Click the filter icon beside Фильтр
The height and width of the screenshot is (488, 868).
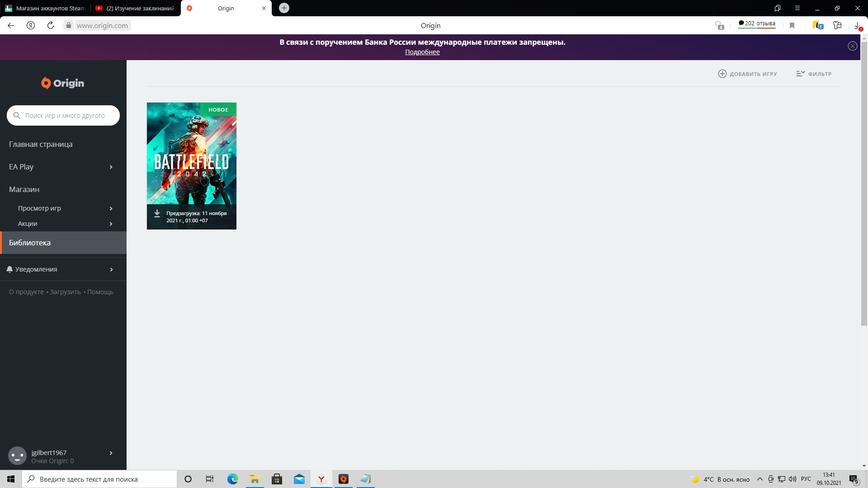click(800, 74)
